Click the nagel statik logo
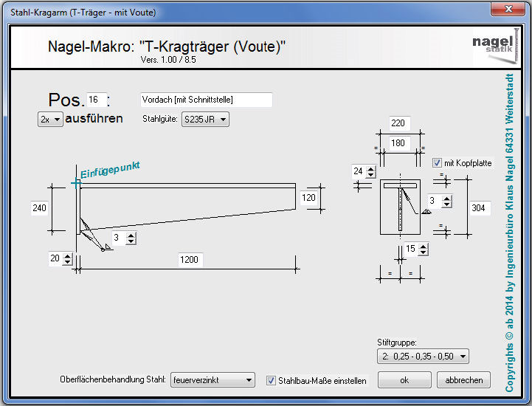 493,45
